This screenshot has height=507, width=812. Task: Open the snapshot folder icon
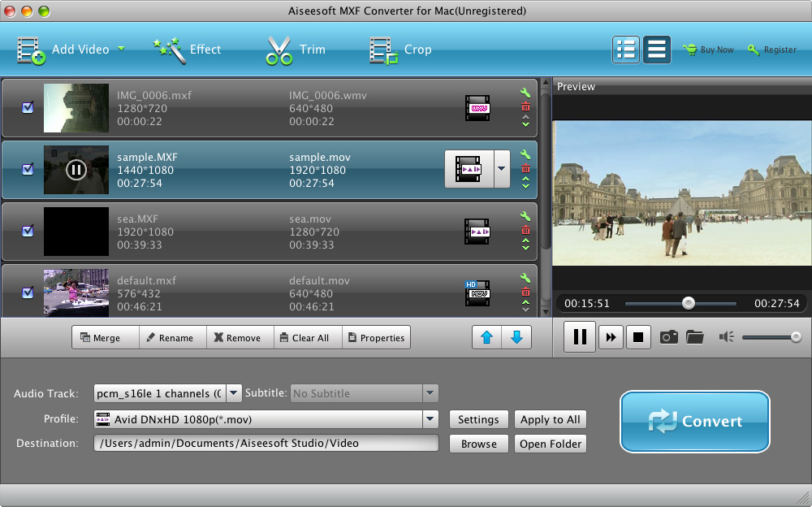[694, 336]
